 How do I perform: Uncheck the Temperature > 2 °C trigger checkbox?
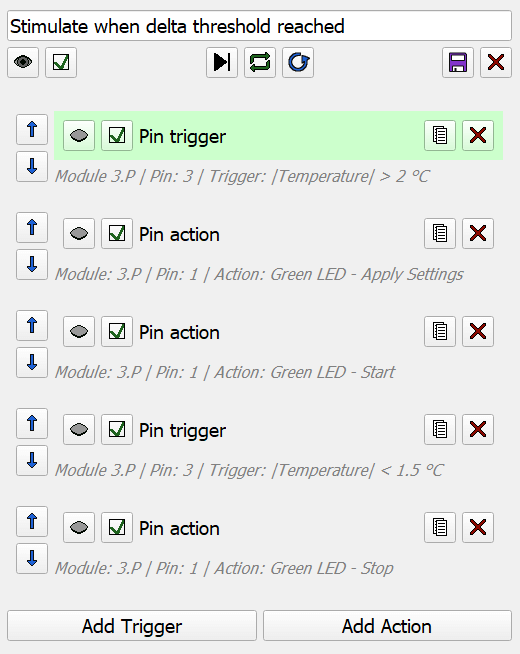(x=117, y=136)
